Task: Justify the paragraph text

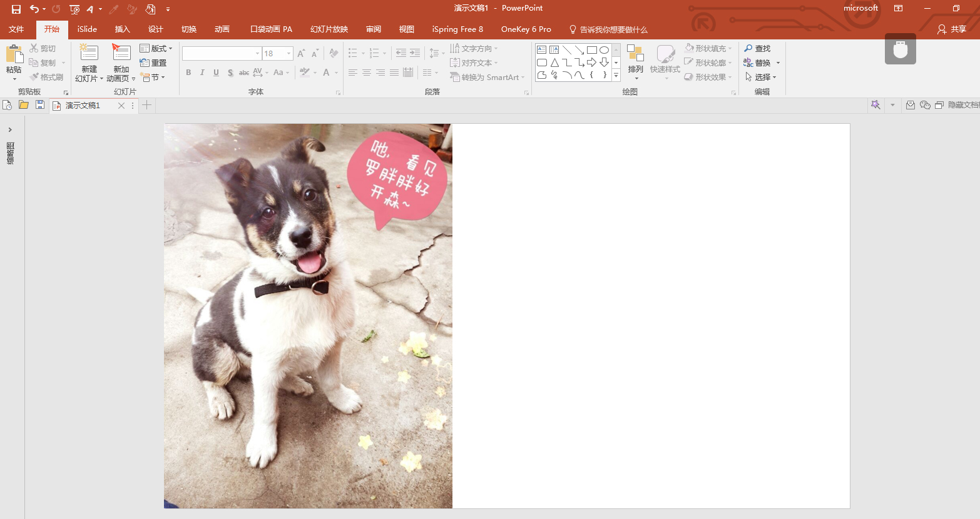Action: coord(394,73)
